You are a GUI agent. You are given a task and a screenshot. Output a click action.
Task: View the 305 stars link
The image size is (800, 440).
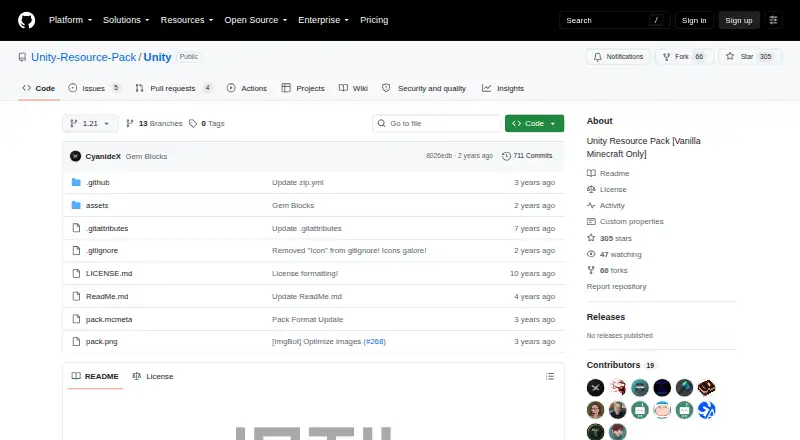click(x=609, y=238)
